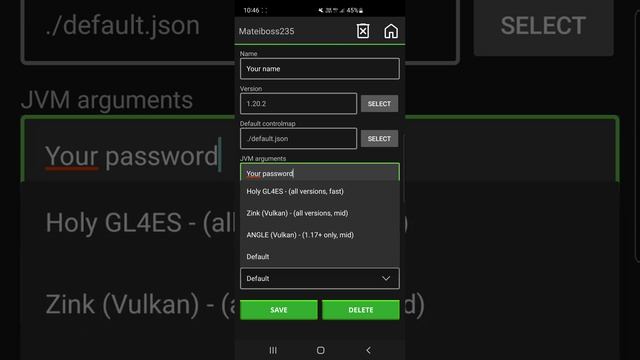640x360 pixels.
Task: Click the Mateiboss235 profile title
Action: point(266,31)
